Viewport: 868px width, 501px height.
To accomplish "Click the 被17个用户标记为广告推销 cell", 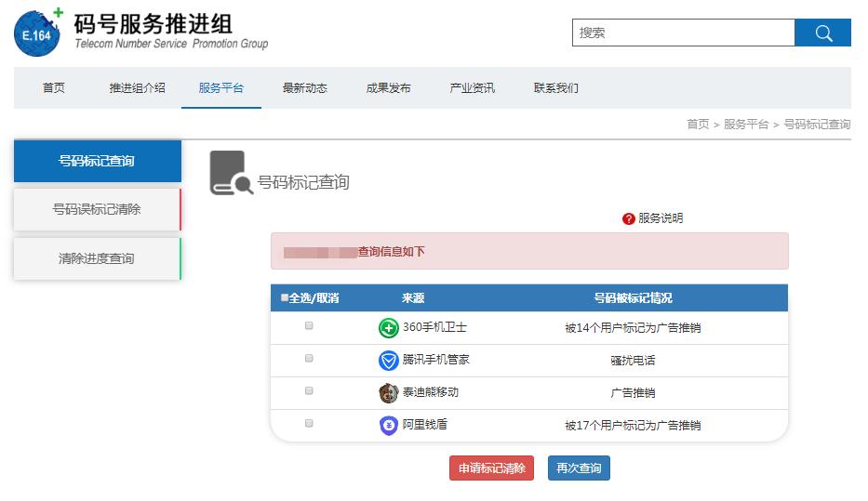I will pos(633,425).
